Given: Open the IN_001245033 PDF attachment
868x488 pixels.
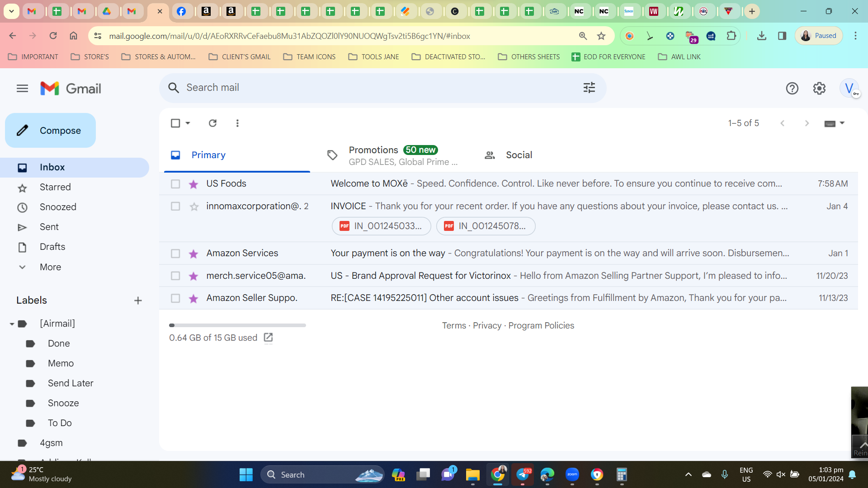Looking at the screenshot, I should pos(381,226).
